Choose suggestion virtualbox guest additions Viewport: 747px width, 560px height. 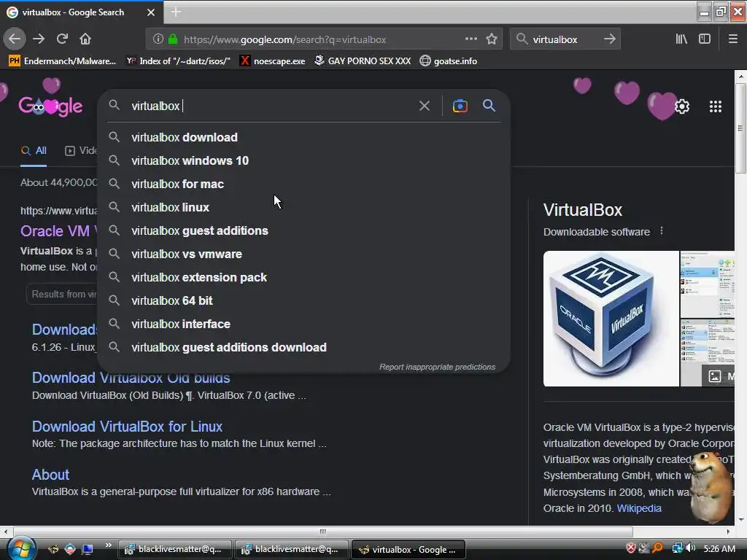click(x=304, y=230)
